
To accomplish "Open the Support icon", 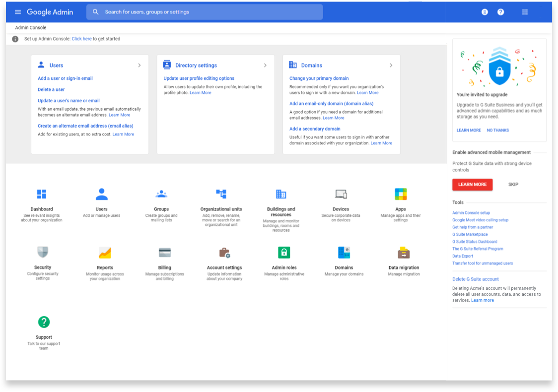I will (44, 322).
